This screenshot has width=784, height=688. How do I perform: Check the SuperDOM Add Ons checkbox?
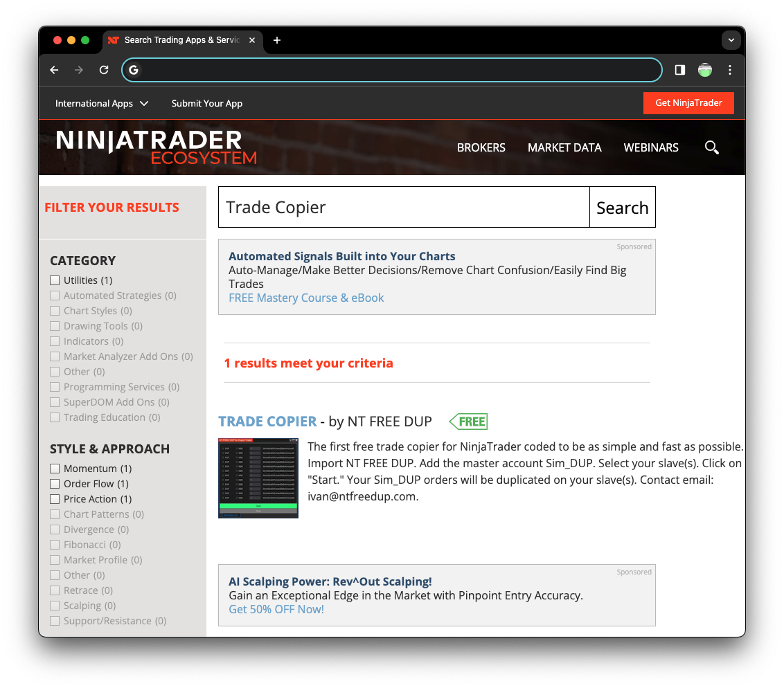(x=55, y=402)
